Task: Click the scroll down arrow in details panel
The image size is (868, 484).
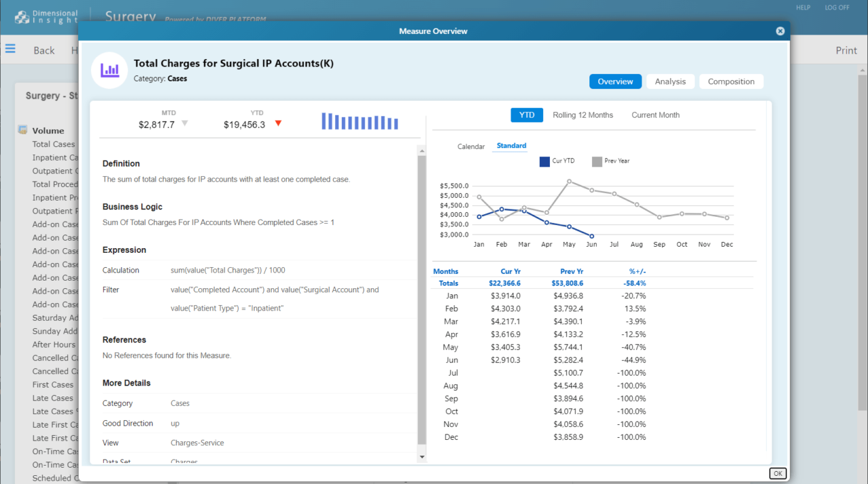Action: pos(422,457)
